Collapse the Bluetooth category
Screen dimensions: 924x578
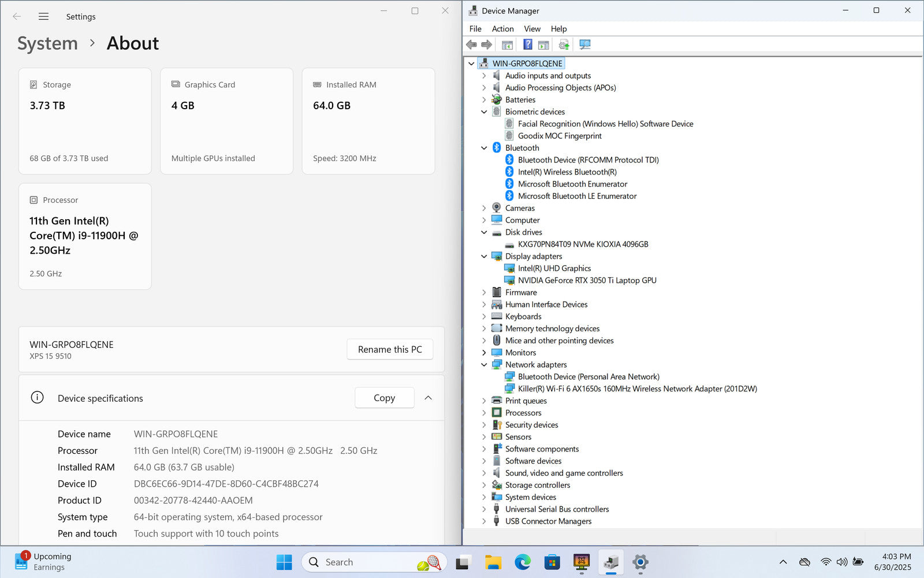[484, 148]
